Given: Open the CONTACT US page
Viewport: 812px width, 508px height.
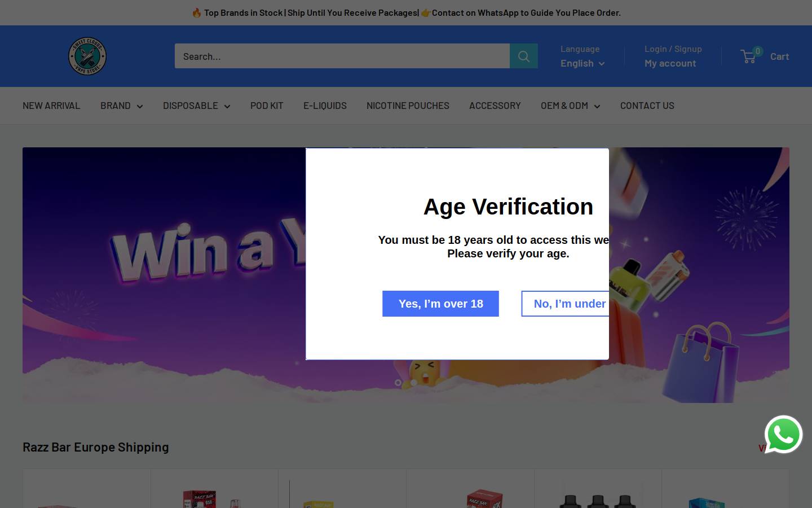Looking at the screenshot, I should point(647,106).
